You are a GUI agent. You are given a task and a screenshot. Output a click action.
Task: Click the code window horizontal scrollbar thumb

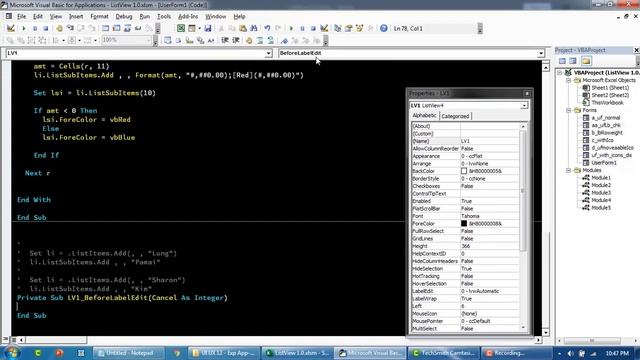point(56,340)
